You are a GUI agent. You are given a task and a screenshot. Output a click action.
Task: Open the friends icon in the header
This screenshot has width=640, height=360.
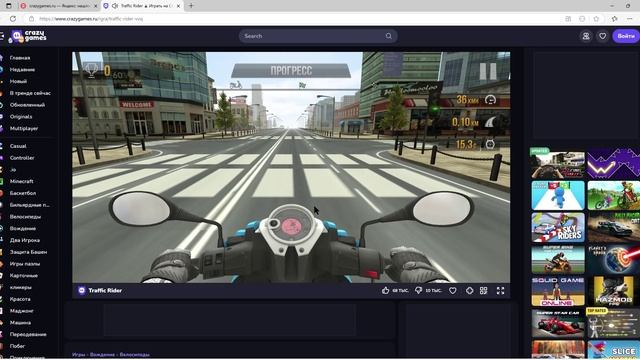coord(586,36)
